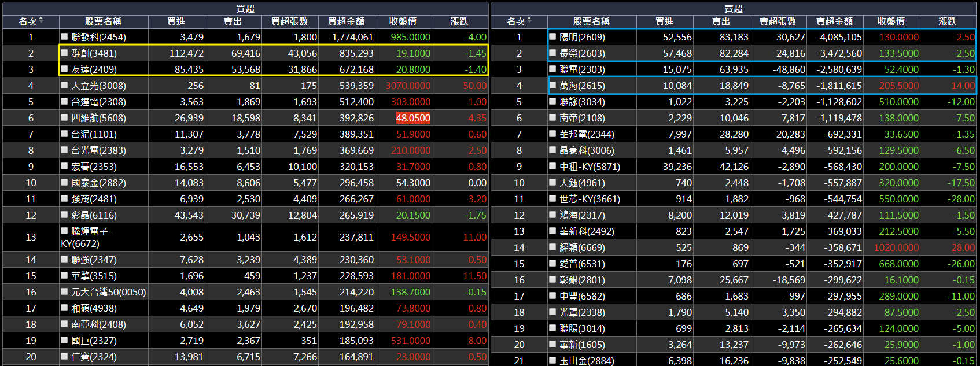The height and width of the screenshot is (366, 980).
Task: Open stock 長榮(2603) in 賣超 list
Action: [582, 53]
